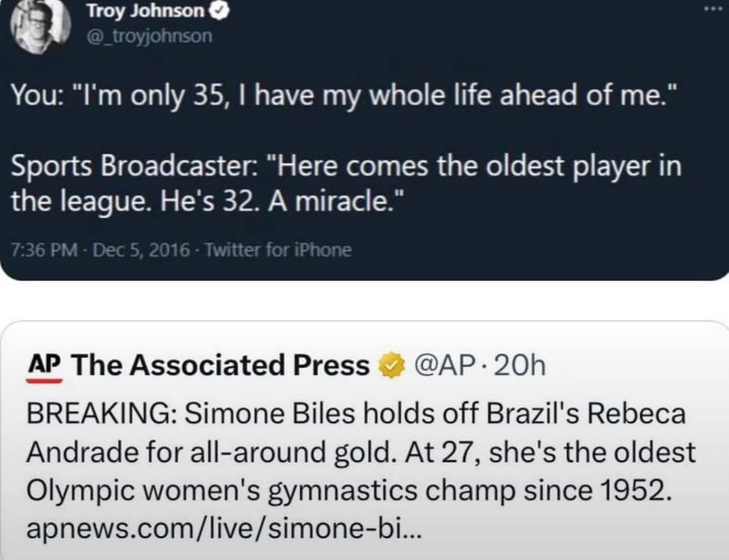Screen dimensions: 729x560
Task: Click the "Sports Broadcaster" paragraph of the tweet
Action: [346, 183]
